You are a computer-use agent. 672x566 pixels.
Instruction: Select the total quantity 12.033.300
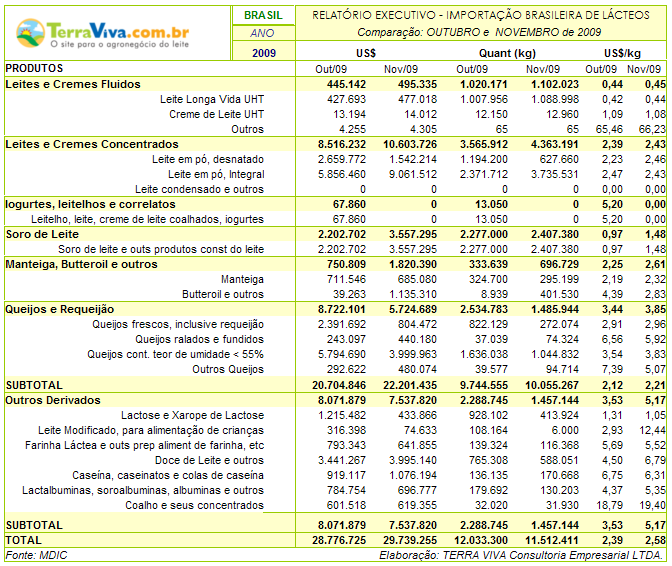481,540
